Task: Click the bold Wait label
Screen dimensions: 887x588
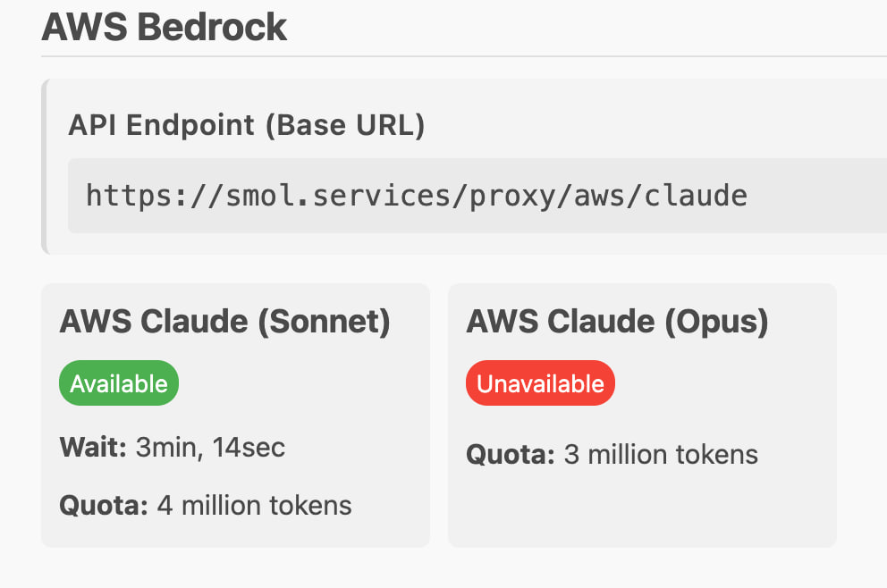Action: coord(93,446)
